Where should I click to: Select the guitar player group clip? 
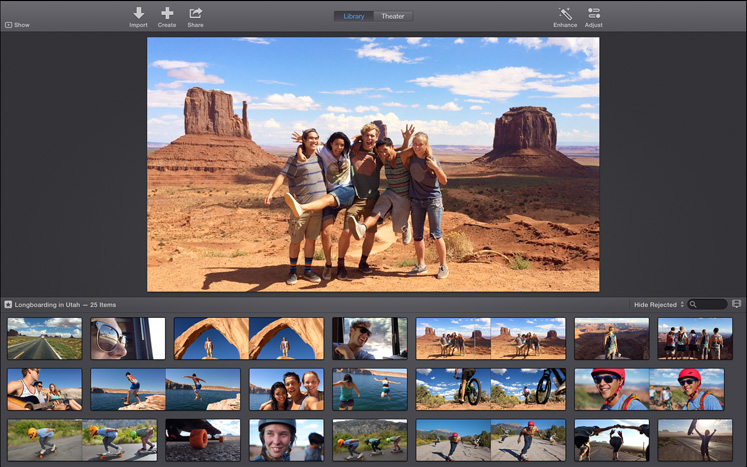[x=44, y=389]
